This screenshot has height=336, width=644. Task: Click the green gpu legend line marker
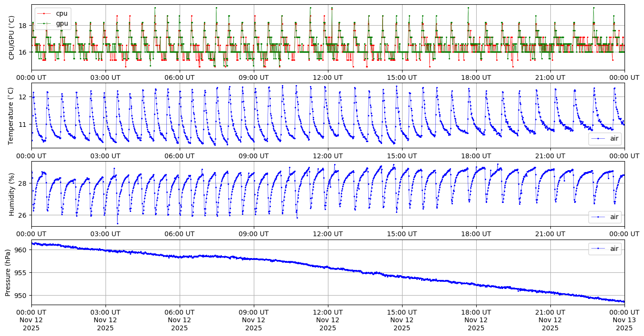45,23
